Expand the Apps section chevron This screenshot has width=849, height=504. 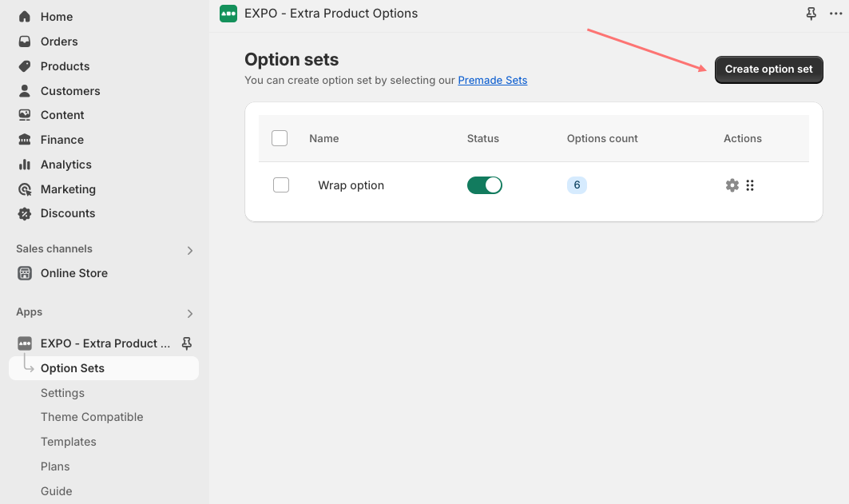189,313
